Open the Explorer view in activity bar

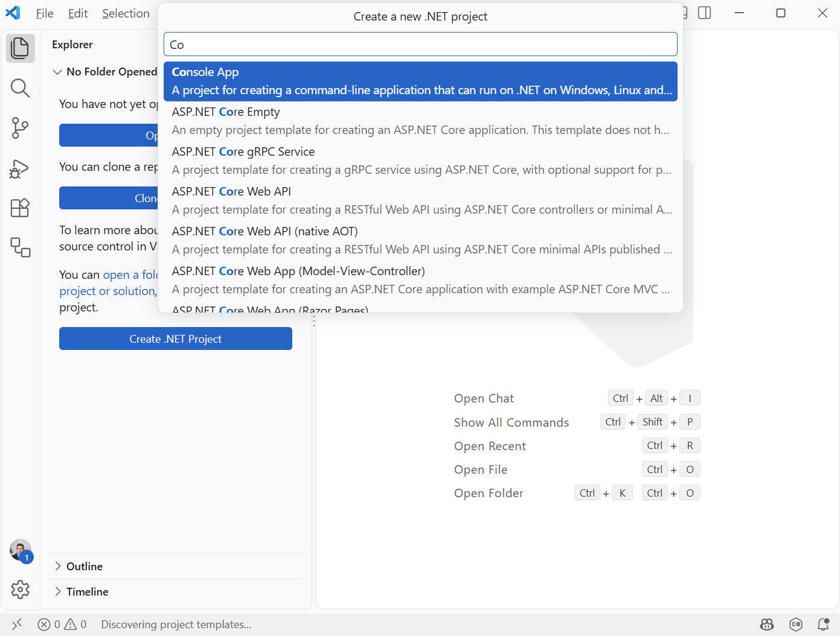click(x=20, y=48)
